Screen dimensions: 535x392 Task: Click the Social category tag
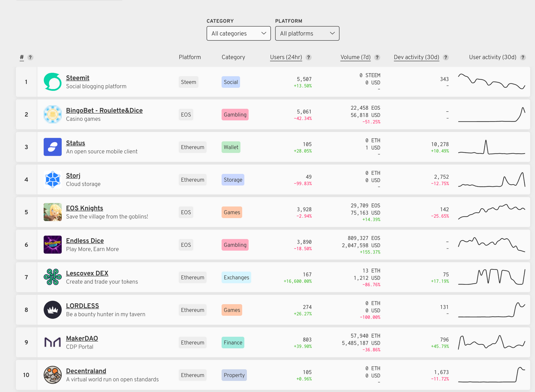(231, 82)
